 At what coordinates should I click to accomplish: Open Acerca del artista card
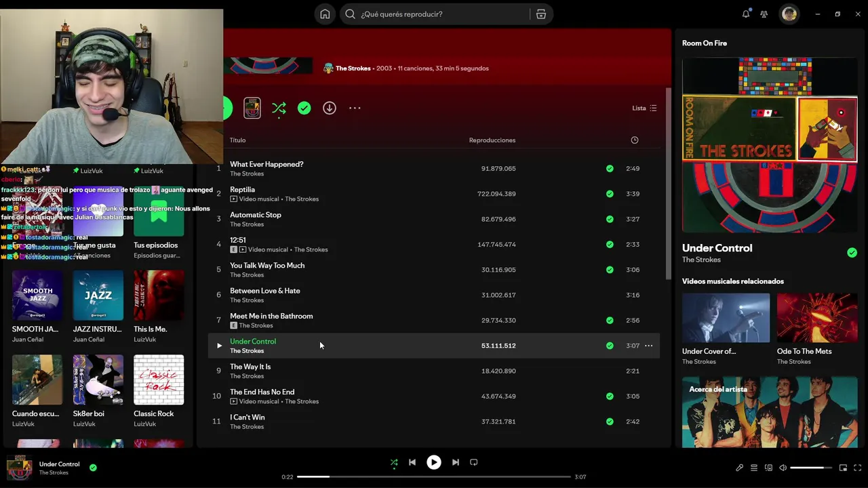pos(770,412)
